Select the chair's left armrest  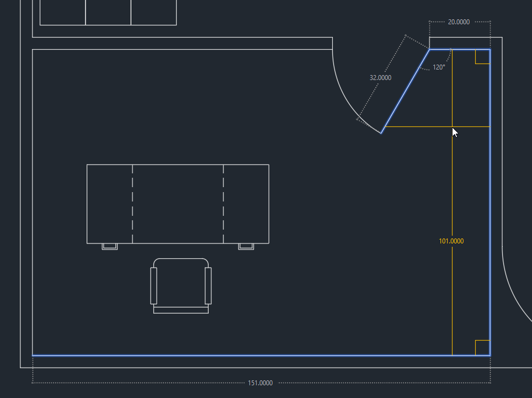tap(153, 285)
